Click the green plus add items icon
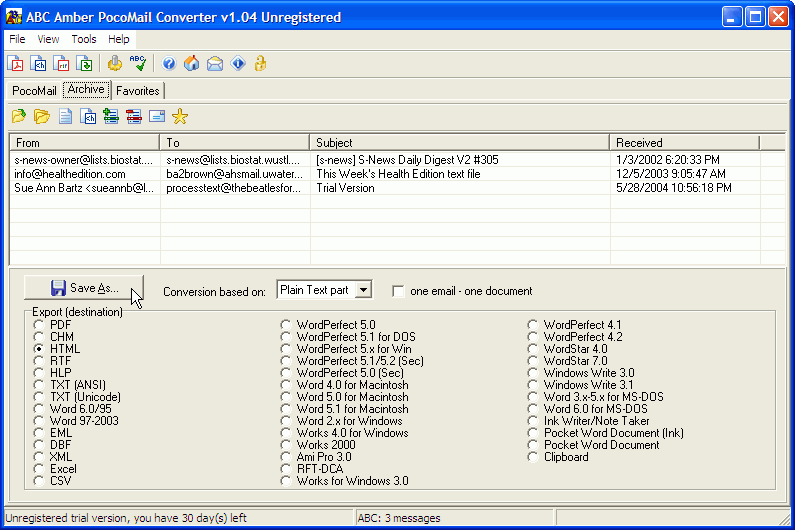Screen dimensions: 795x530 (x=111, y=116)
